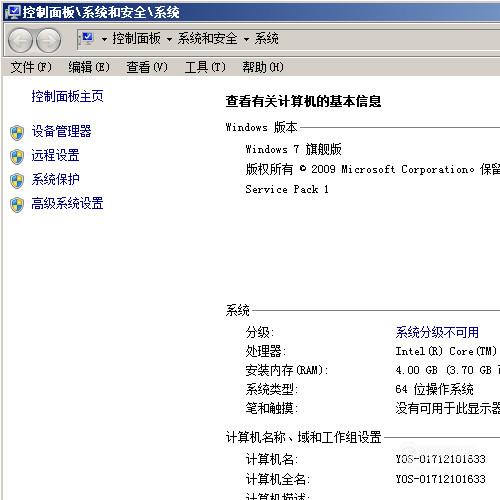Click the Back navigation arrow button
The height and width of the screenshot is (500, 500).
point(20,41)
